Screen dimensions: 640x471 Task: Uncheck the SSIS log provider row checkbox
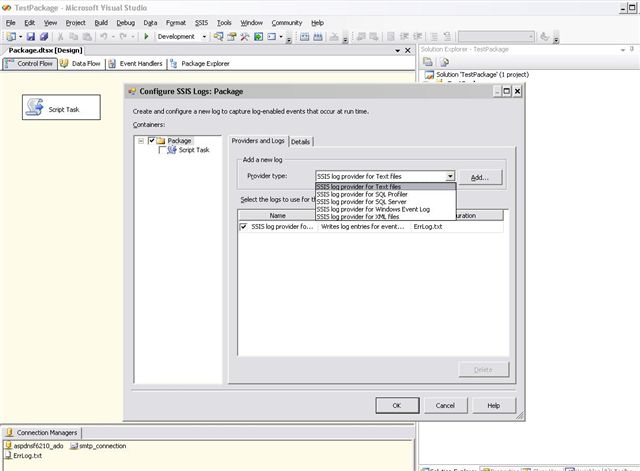coord(243,227)
